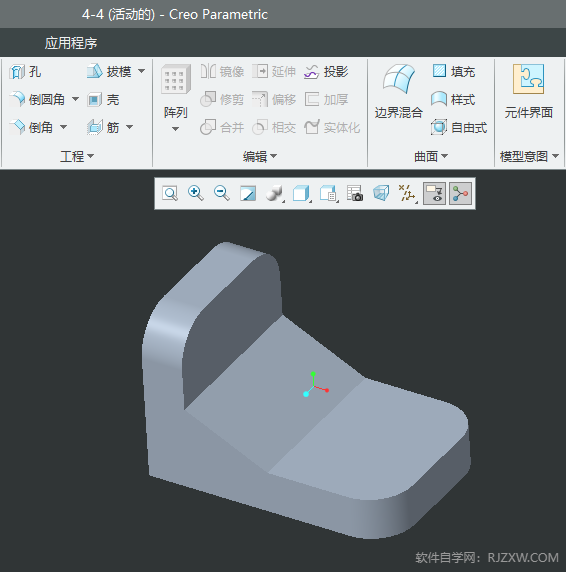The height and width of the screenshot is (572, 566).
Task: Expand the Draft (拔模) dropdown arrow
Action: click(x=141, y=71)
